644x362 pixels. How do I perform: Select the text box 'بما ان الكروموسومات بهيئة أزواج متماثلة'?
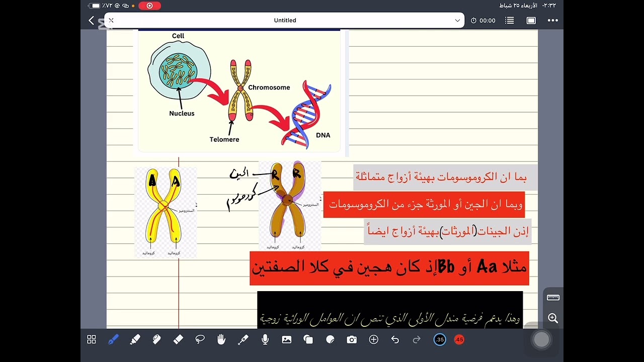[x=445, y=177]
